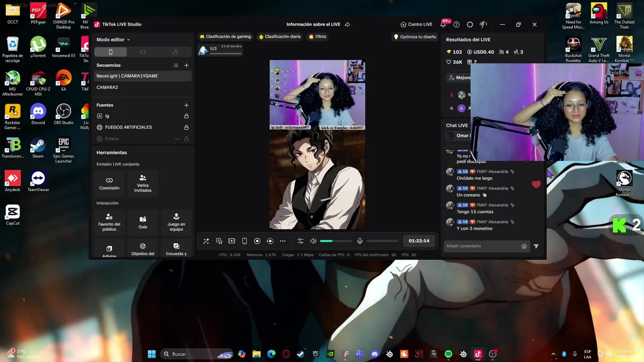Open the Guía tool
644x362 pixels.
point(143,222)
